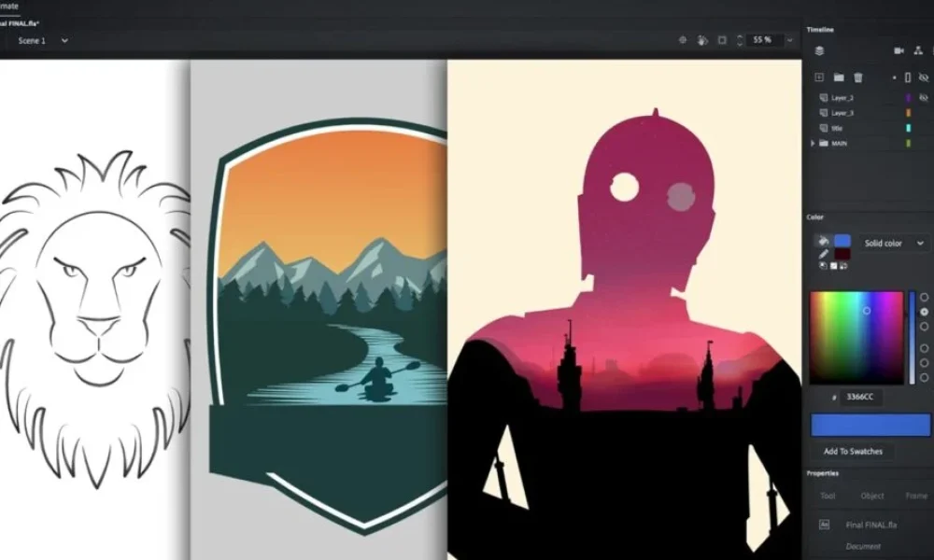Click the Properties panel title
Screen dimensions: 934x560
pyautogui.click(x=823, y=474)
